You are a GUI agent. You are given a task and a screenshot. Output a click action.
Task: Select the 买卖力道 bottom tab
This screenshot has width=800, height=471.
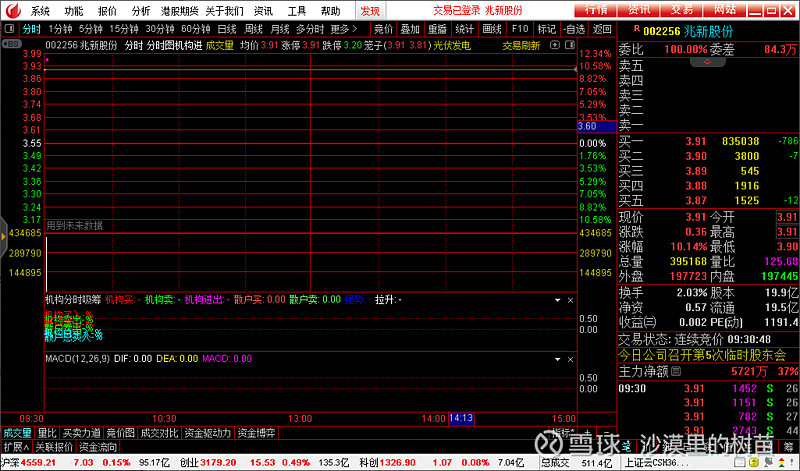pos(82,433)
